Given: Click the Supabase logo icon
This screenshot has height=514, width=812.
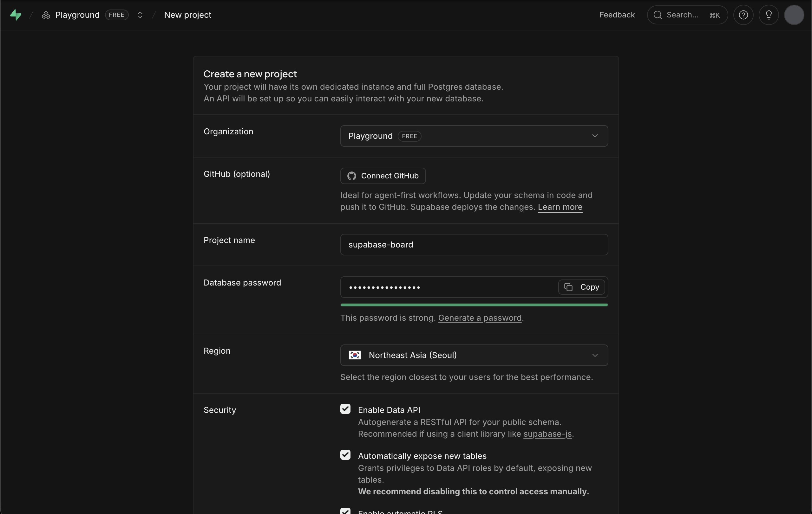Looking at the screenshot, I should click(16, 15).
